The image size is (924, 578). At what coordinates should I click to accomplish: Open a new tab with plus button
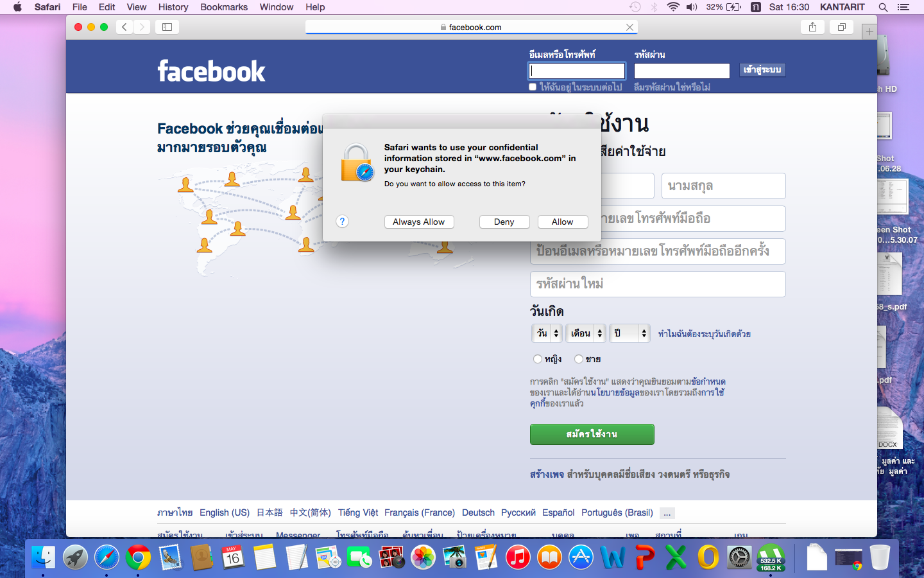click(869, 31)
